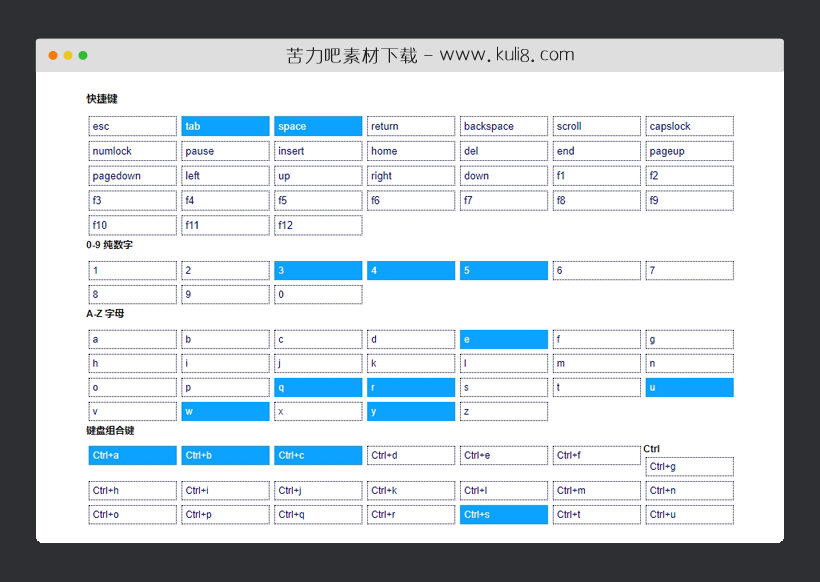
Task: Click the number "0" box
Action: [318, 295]
